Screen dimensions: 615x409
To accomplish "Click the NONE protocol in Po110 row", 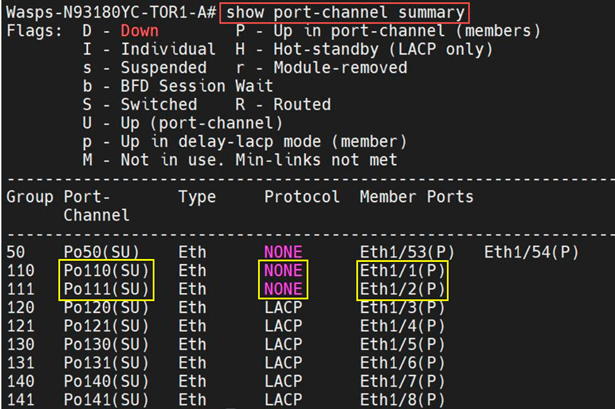I will (x=283, y=270).
